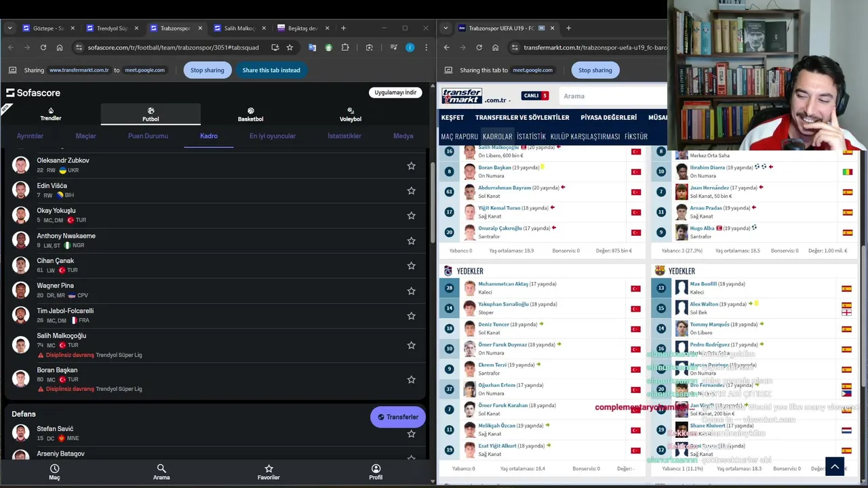Open left browser Chrome menu
Screen dimensions: 868x488
[x=426, y=47]
